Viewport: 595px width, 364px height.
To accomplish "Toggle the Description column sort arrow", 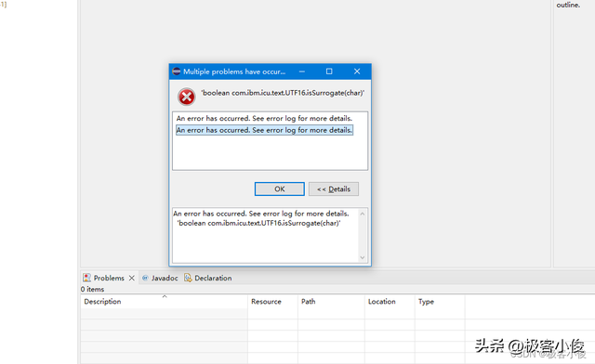I will tap(165, 296).
